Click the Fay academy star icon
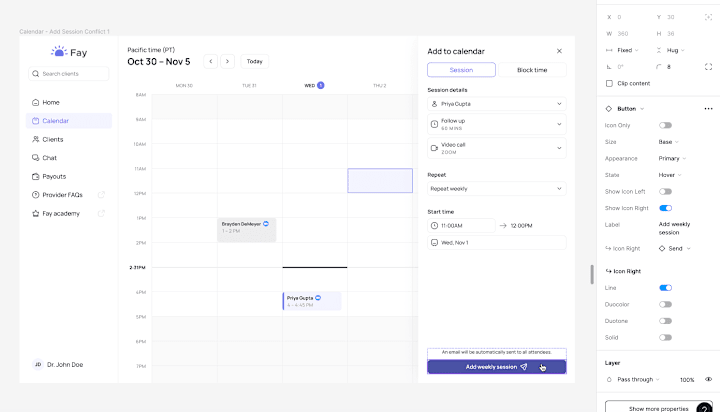720x412 pixels. tap(35, 214)
